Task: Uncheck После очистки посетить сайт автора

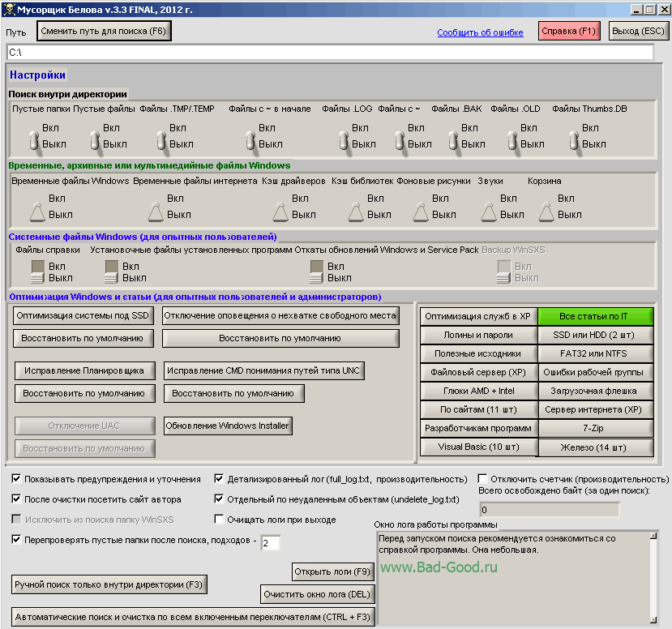Action: point(16,498)
